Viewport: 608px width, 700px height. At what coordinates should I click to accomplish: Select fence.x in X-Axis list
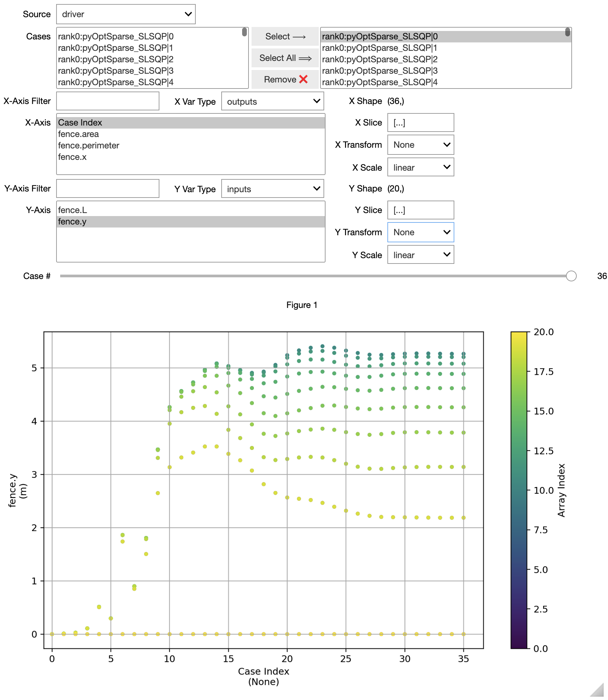tap(191, 157)
